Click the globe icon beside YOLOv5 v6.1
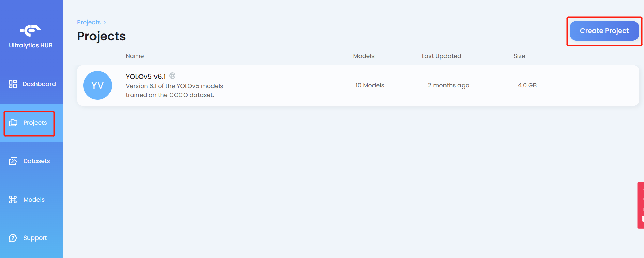The width and height of the screenshot is (644, 258). [172, 76]
